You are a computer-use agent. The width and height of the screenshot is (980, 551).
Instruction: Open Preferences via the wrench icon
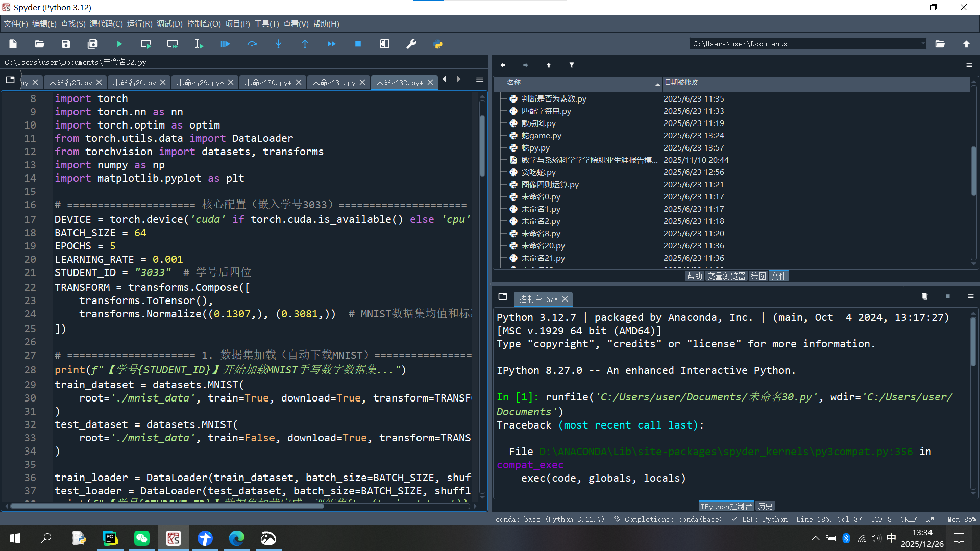click(x=411, y=44)
